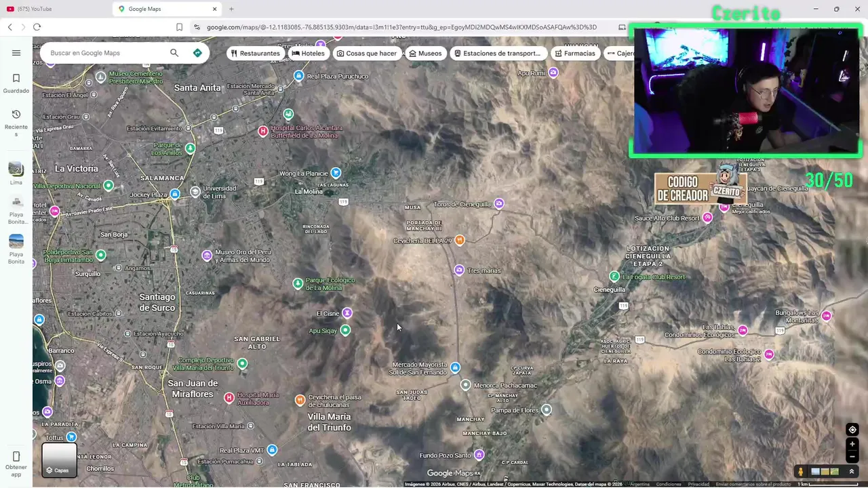Select Estaciones de transporte chip
The width and height of the screenshot is (868, 488).
click(x=498, y=53)
